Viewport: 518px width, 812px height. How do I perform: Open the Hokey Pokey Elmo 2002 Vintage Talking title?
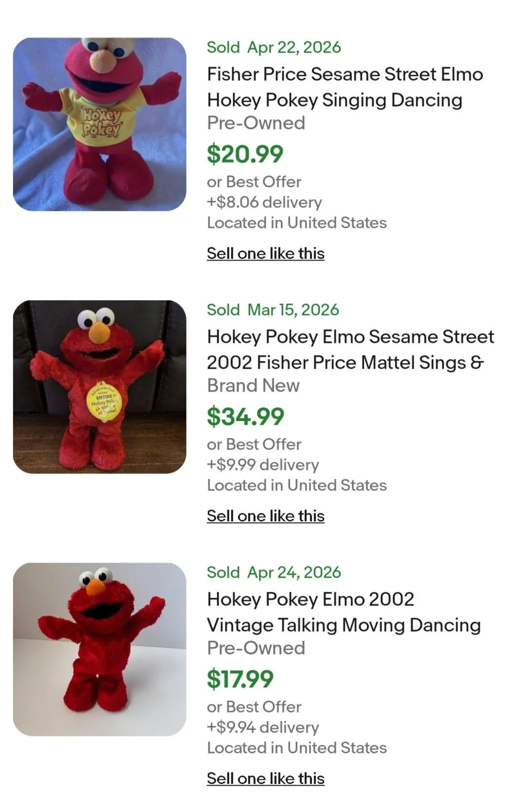(344, 612)
